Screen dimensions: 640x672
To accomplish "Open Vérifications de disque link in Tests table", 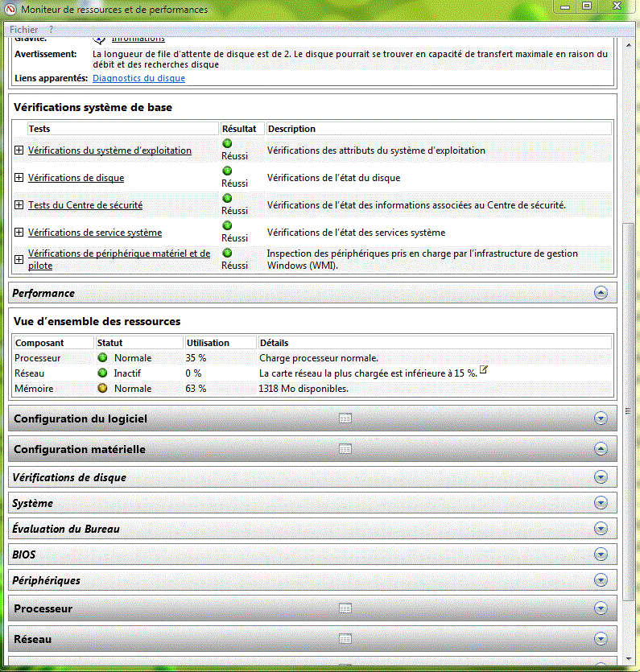I will (x=76, y=177).
